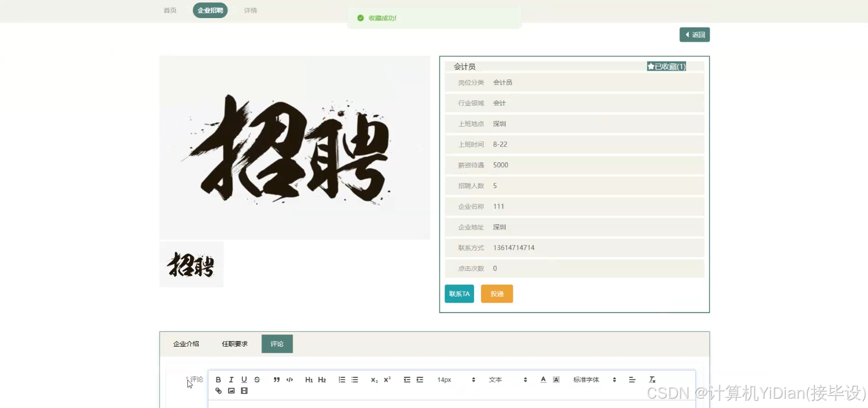
Task: Click the working hours value 8-22
Action: pyautogui.click(x=500, y=144)
